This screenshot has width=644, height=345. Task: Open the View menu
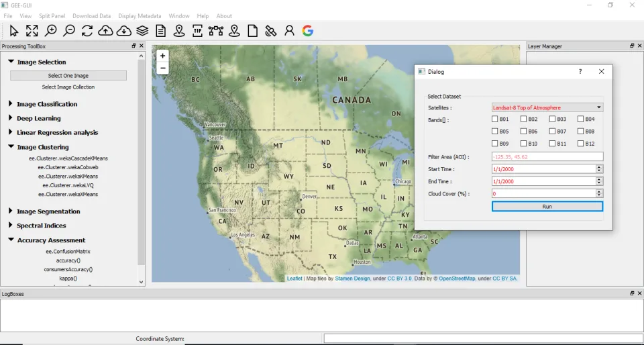pyautogui.click(x=25, y=16)
